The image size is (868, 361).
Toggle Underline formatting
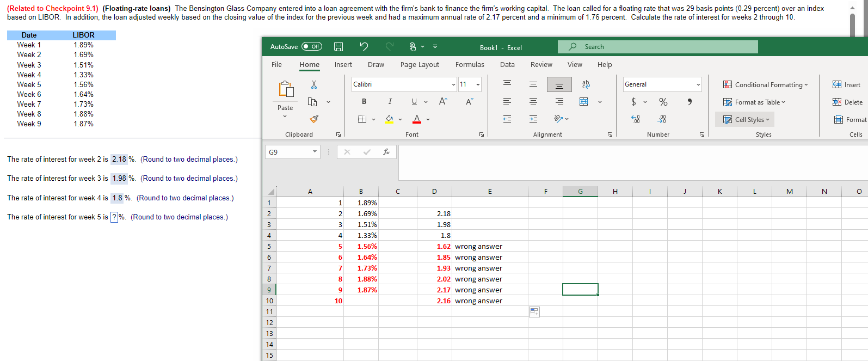point(414,102)
